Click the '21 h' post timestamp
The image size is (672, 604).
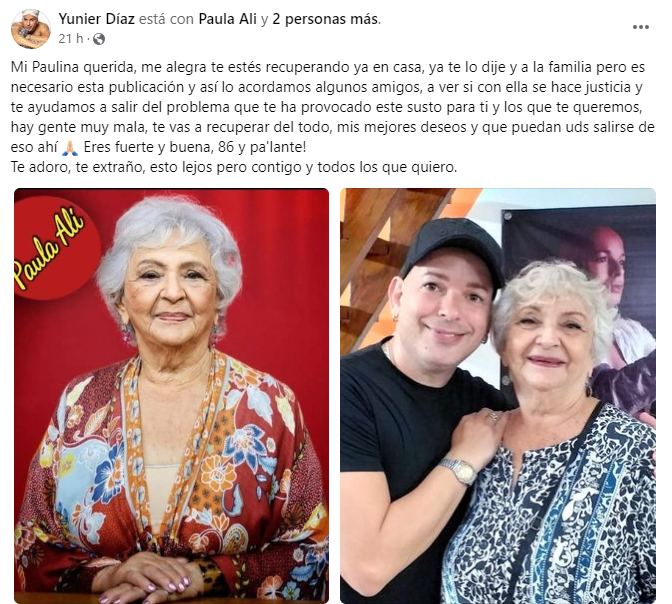[71, 39]
